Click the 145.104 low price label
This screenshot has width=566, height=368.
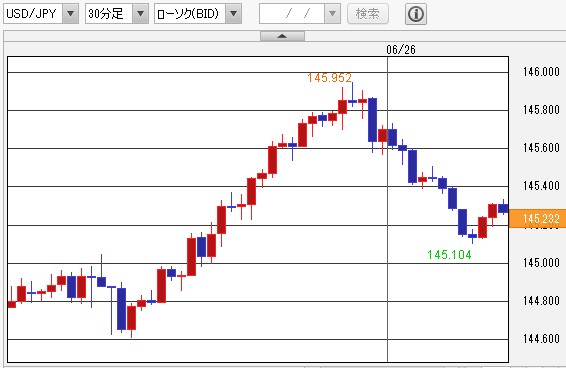click(x=449, y=255)
